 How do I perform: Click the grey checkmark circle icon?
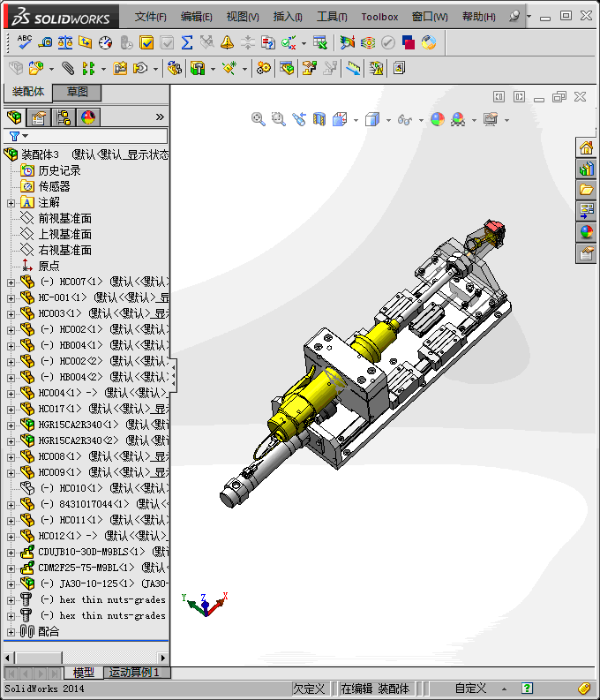[x=388, y=42]
